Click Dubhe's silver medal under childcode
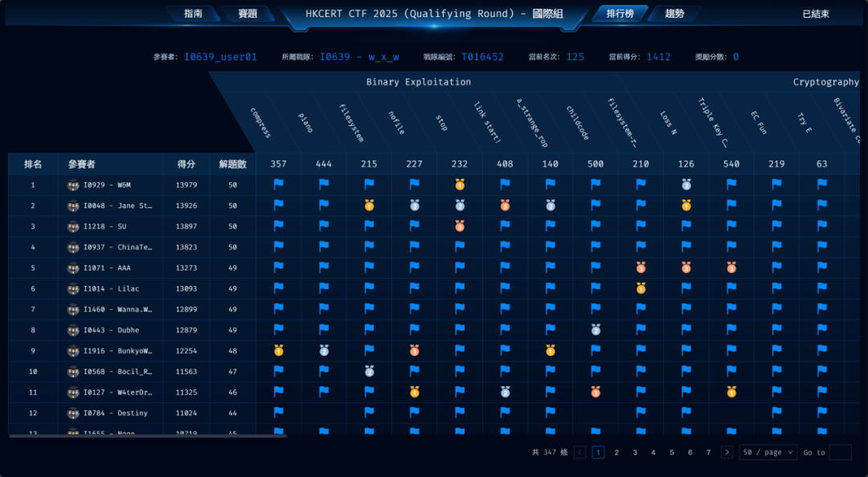868x477 pixels. tap(596, 329)
